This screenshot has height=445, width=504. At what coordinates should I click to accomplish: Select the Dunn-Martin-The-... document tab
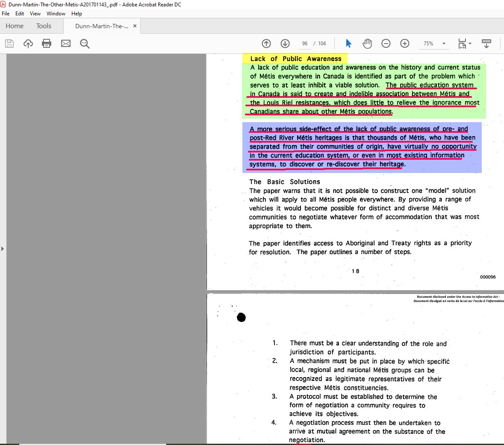point(102,26)
